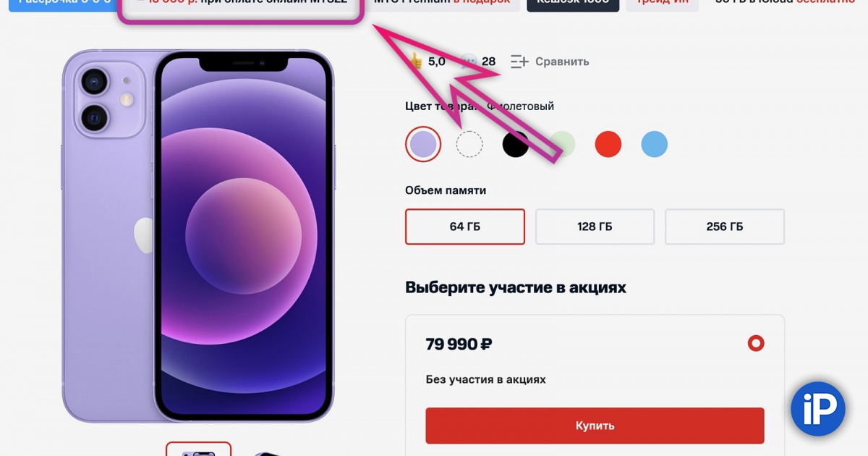Select the purple color swatch

pos(423,144)
